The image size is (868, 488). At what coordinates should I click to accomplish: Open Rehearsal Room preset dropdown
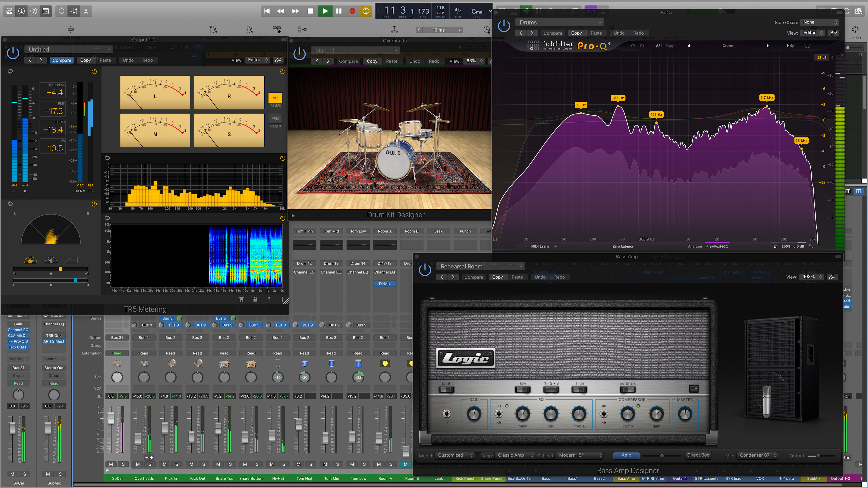pos(481,266)
